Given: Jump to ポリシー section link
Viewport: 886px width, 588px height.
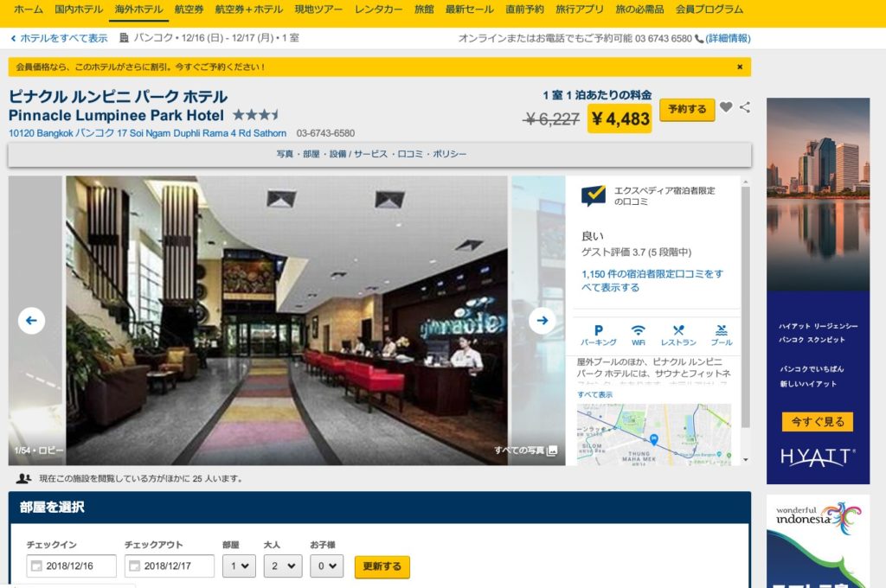Looking at the screenshot, I should (x=449, y=154).
